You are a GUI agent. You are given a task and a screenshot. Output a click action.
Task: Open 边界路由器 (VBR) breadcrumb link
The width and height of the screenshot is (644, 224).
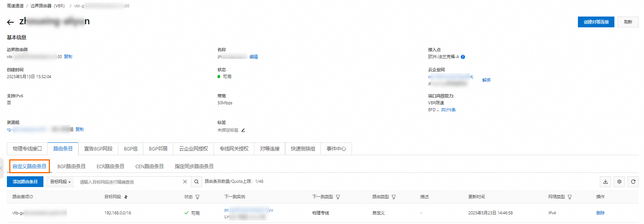48,6
